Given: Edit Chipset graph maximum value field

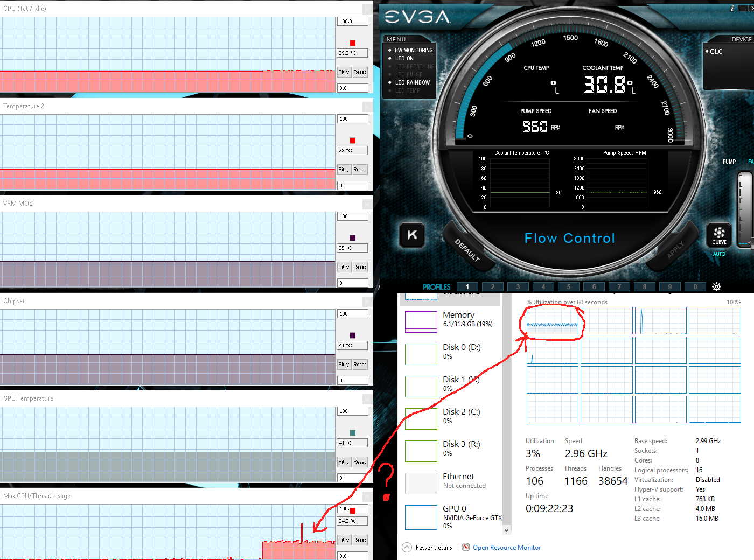Looking at the screenshot, I should coord(353,314).
